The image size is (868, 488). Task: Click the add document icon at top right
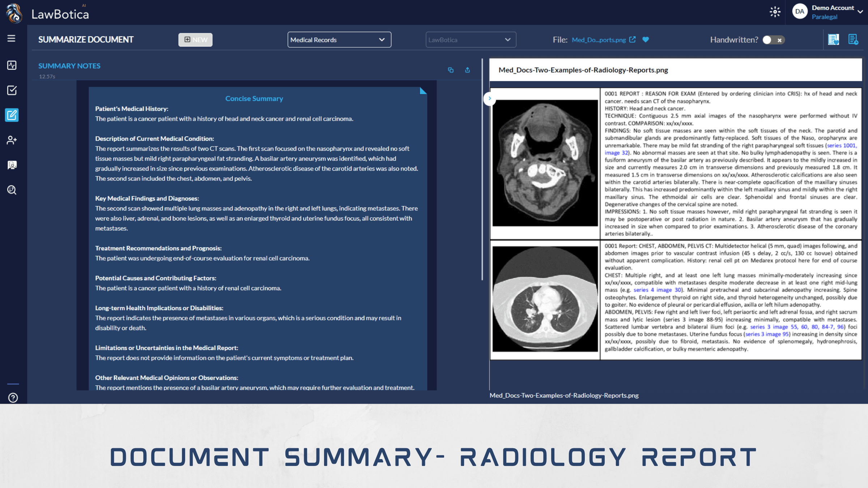[x=853, y=39]
